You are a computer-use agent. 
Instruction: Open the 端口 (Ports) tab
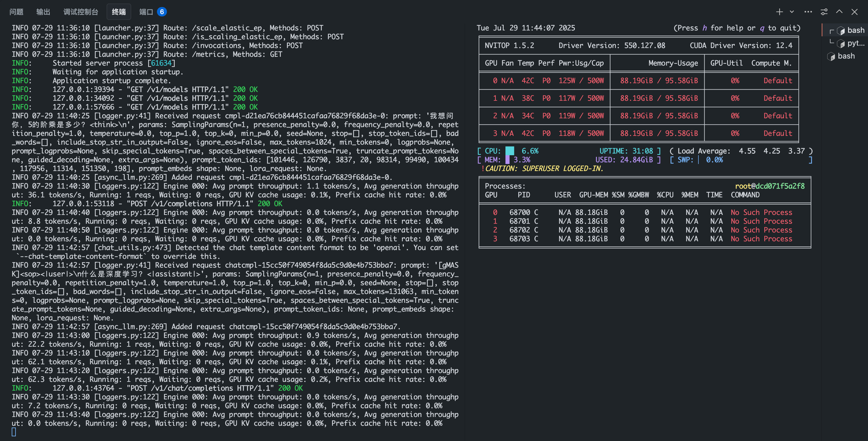(x=146, y=12)
